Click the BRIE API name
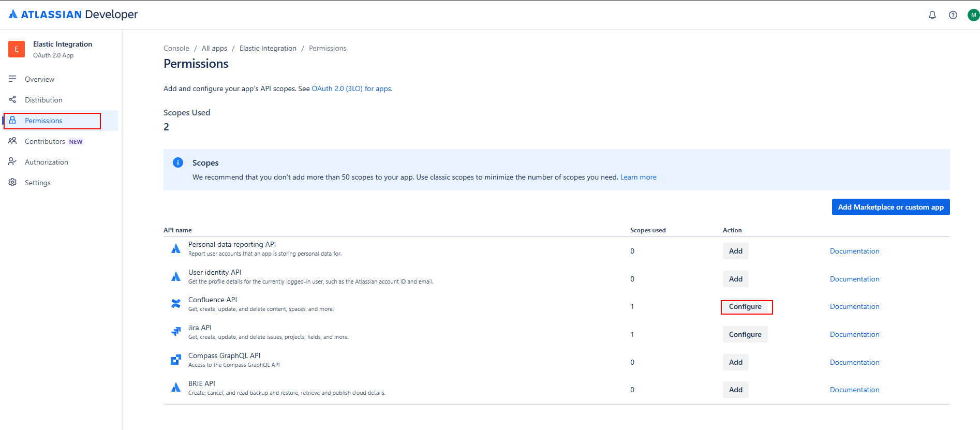The width and height of the screenshot is (980, 430). 202,383
